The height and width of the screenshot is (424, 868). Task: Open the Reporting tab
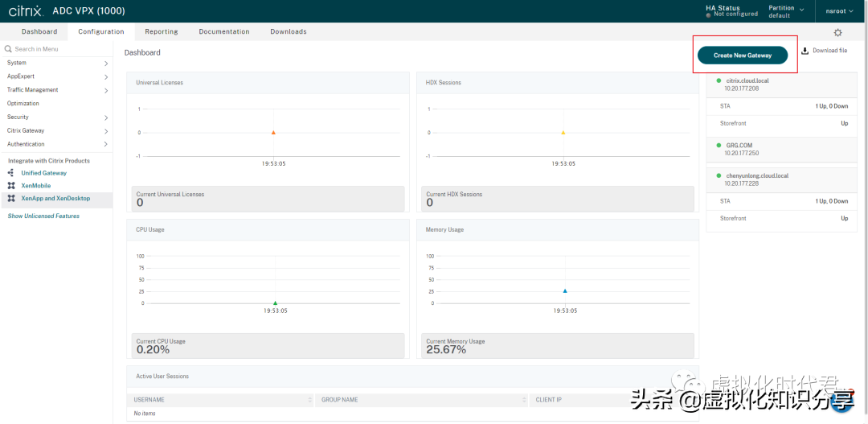point(161,31)
